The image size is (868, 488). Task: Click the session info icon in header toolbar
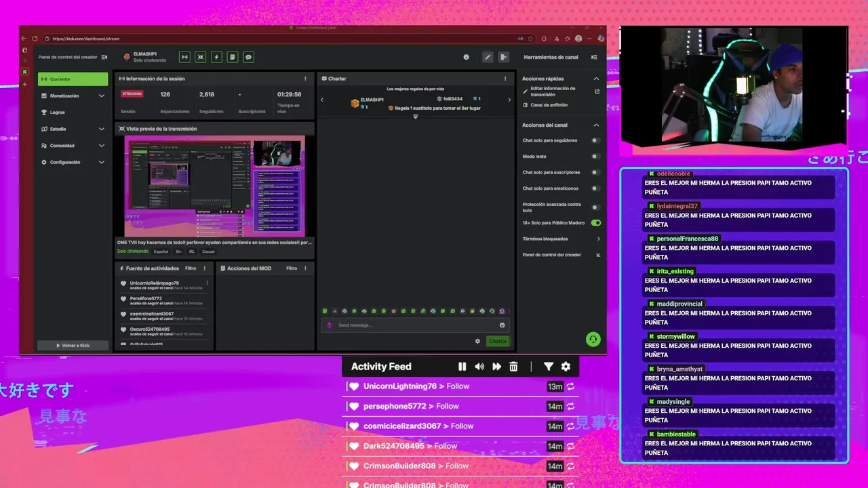pyautogui.click(x=184, y=57)
